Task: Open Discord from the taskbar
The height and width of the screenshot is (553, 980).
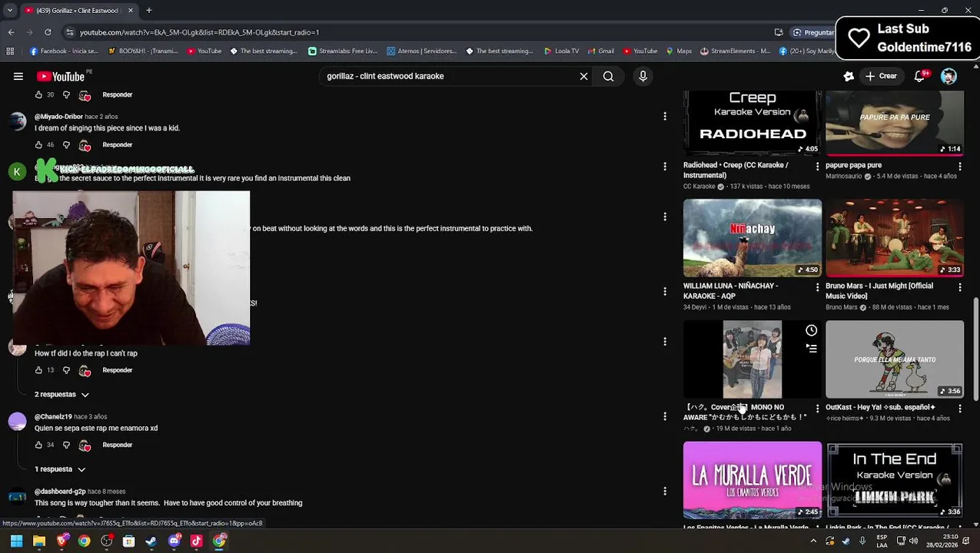Action: 174,541
